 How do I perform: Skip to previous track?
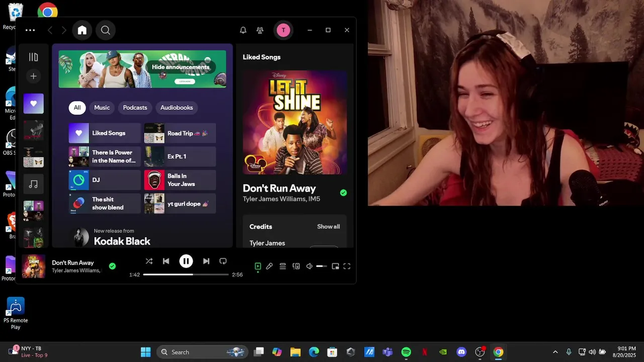pyautogui.click(x=166, y=261)
